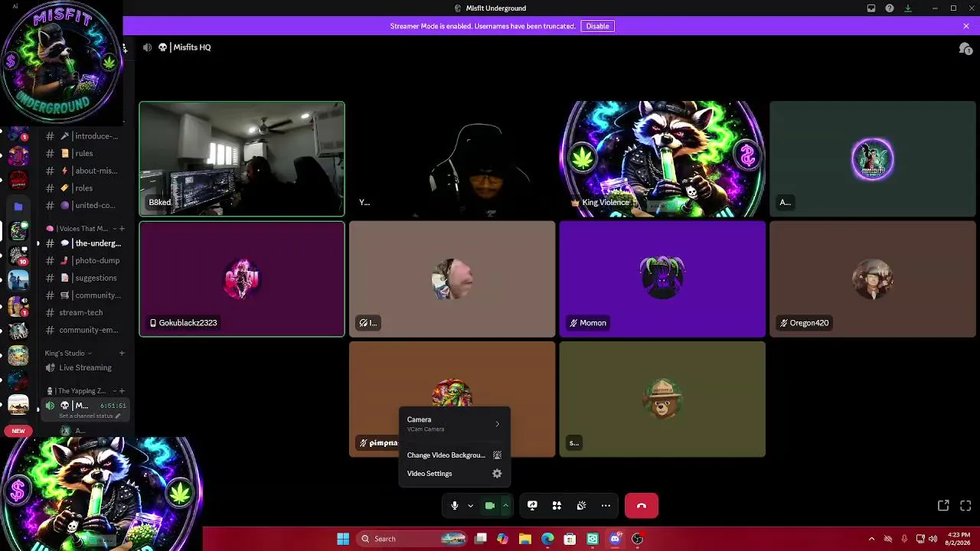
Task: Select the pimpna participant tile
Action: 452,399
